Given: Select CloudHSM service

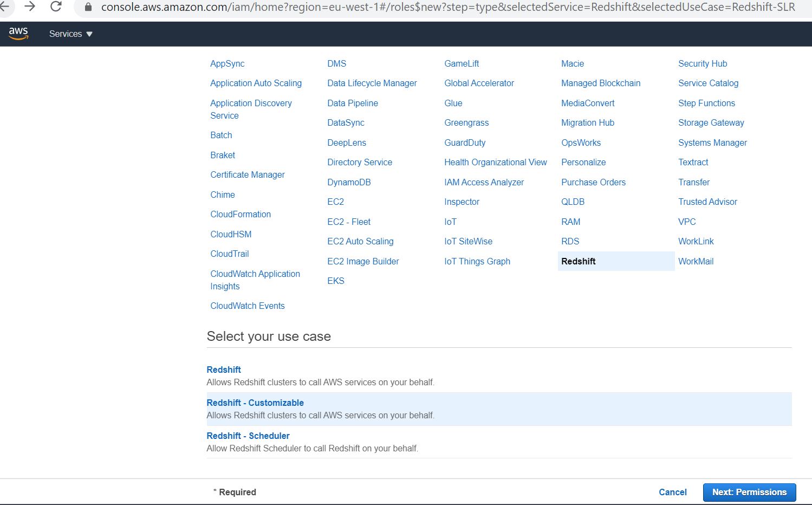Looking at the screenshot, I should 231,234.
